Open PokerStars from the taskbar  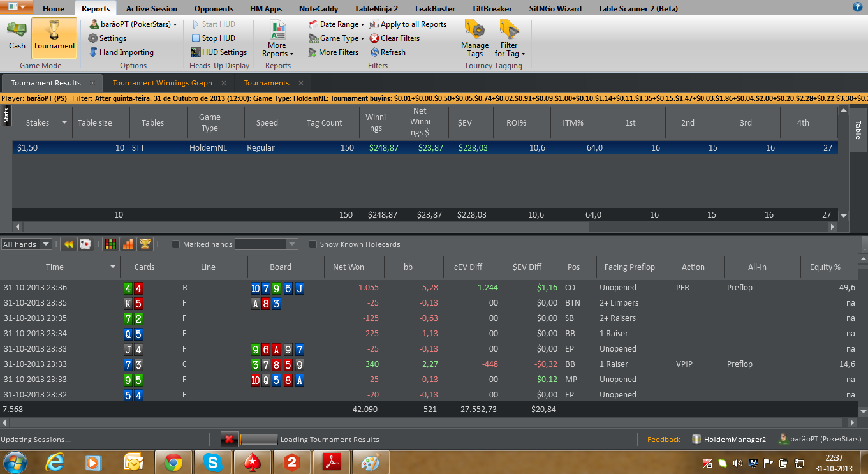253,463
